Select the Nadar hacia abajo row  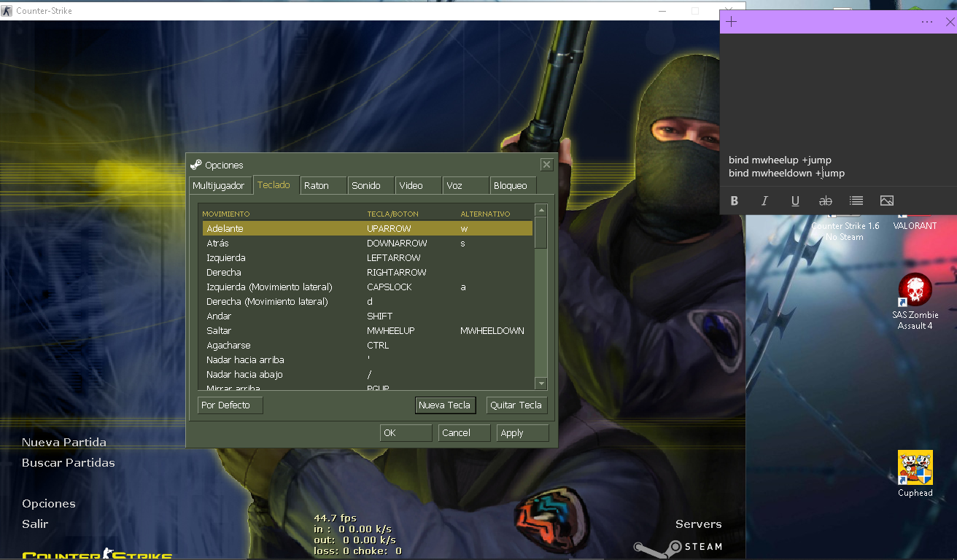coord(368,374)
